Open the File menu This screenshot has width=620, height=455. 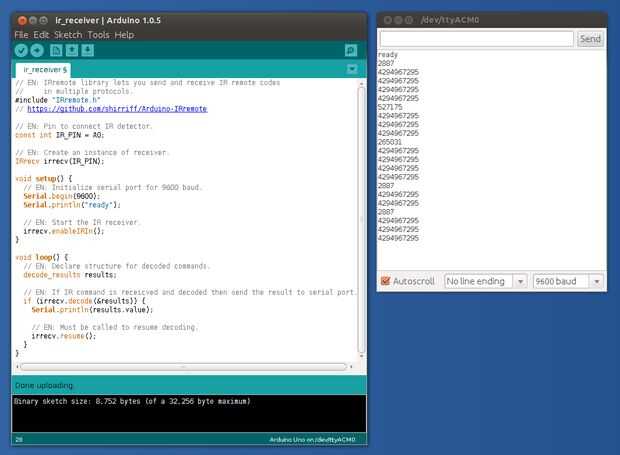pyautogui.click(x=21, y=35)
